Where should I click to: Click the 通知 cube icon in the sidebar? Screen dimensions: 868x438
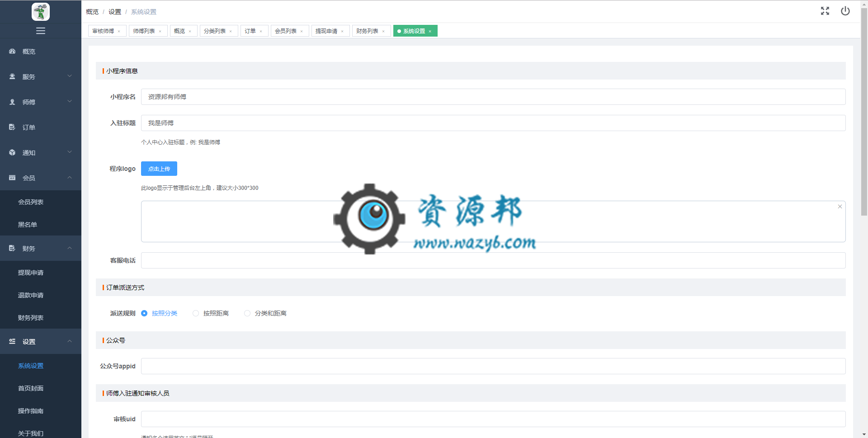click(x=12, y=153)
